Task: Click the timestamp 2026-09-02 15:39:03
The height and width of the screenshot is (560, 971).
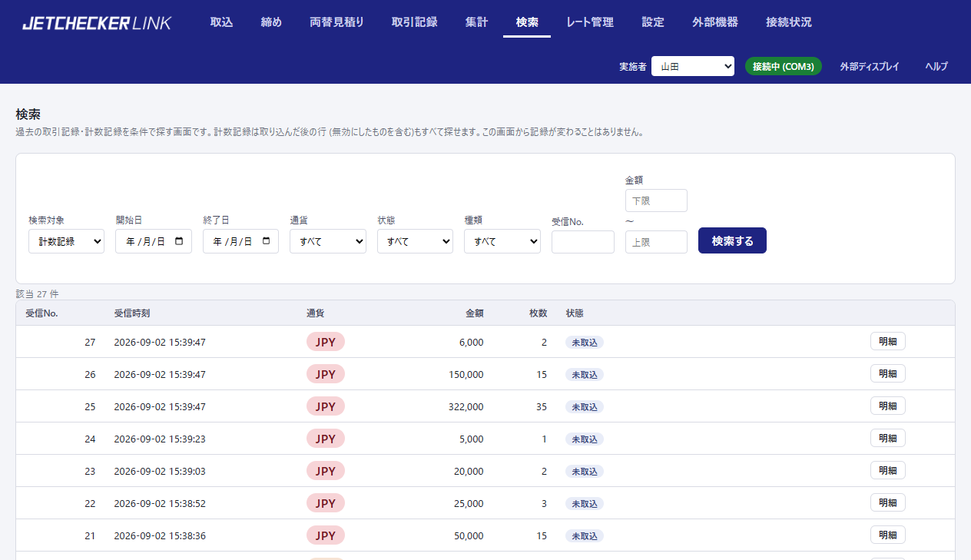Action: [x=160, y=471]
